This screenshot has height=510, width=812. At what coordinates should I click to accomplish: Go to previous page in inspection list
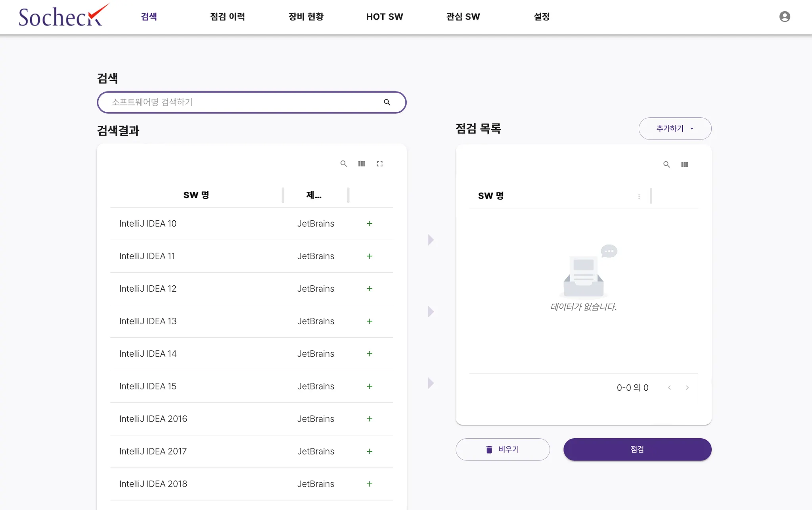click(x=669, y=388)
